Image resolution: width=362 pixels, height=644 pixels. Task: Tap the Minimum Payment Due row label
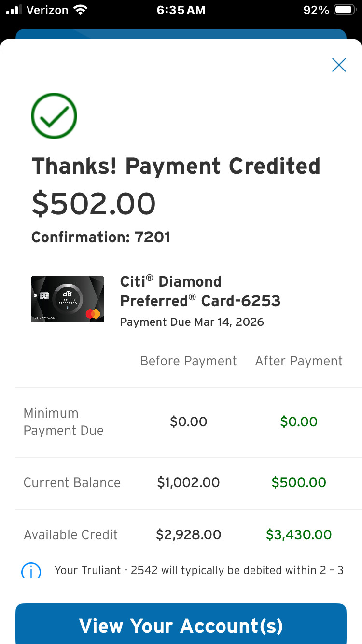pos(64,422)
